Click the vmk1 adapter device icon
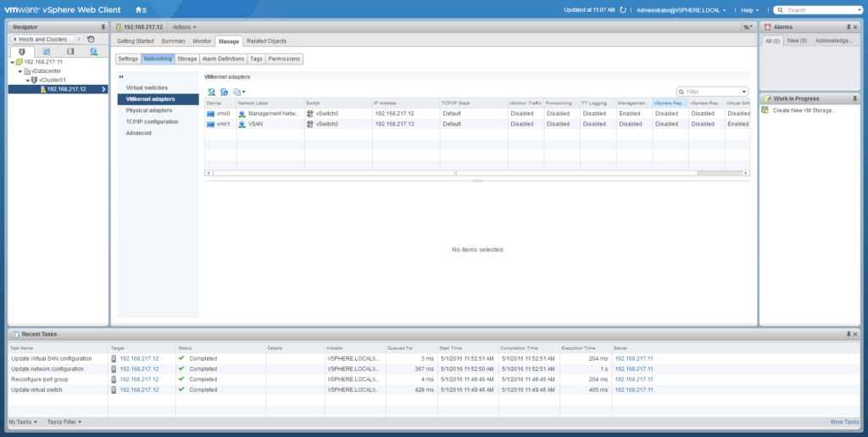This screenshot has width=868, height=437. click(x=210, y=124)
